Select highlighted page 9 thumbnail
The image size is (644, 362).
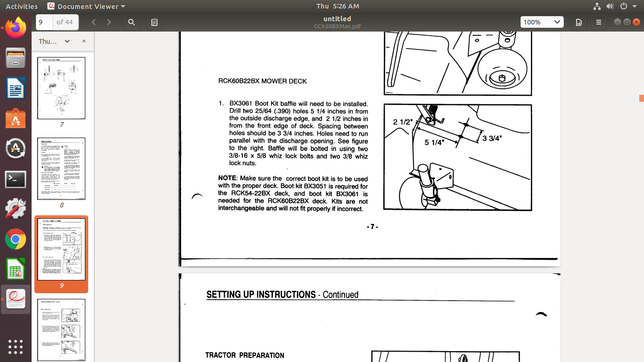[x=61, y=249]
